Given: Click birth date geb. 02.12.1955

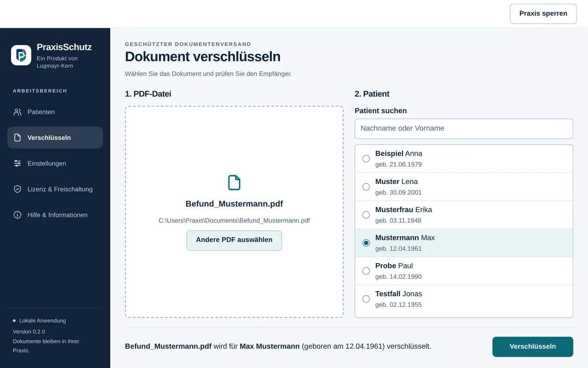Looking at the screenshot, I should pyautogui.click(x=398, y=305).
